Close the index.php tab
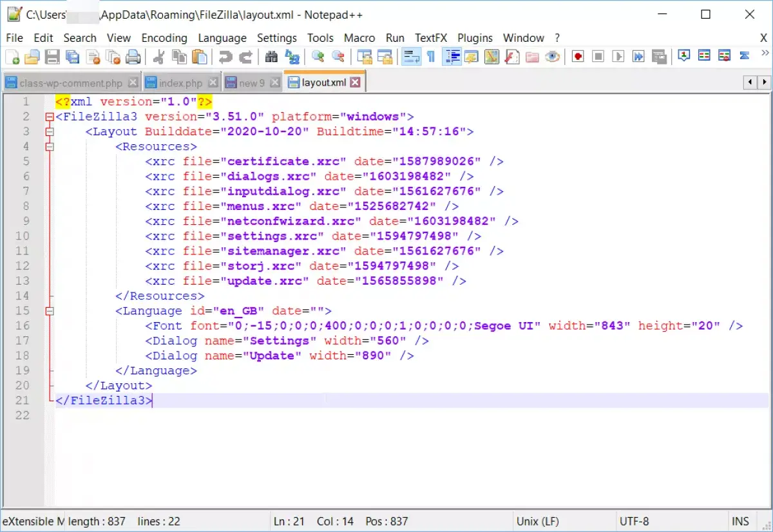 click(x=213, y=82)
